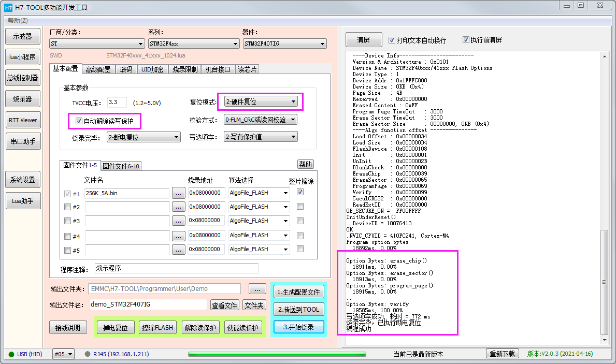This screenshot has height=364, width=616.
Task: Switch to the UID加密 tab
Action: tap(152, 69)
